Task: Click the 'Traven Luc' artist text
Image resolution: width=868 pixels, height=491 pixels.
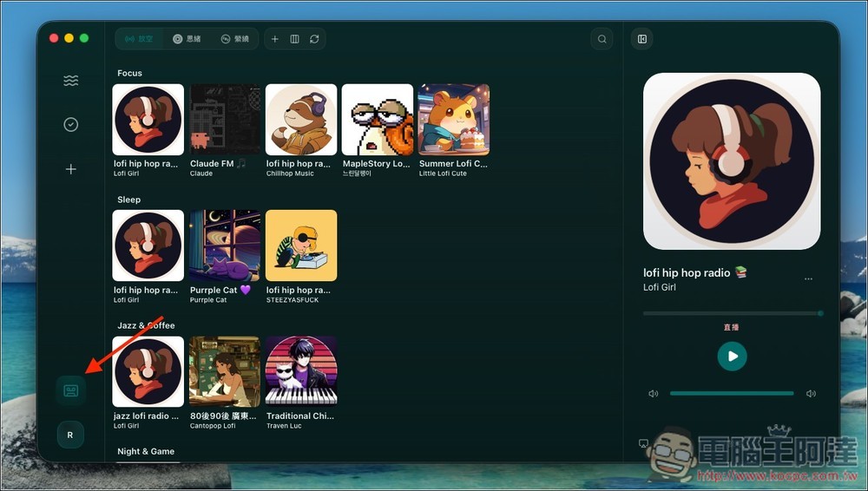Action: coord(284,426)
